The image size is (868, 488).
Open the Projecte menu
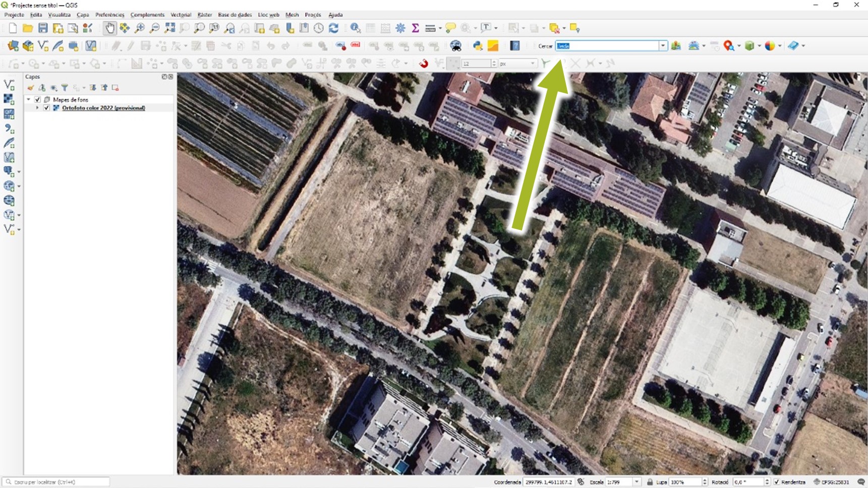(14, 15)
